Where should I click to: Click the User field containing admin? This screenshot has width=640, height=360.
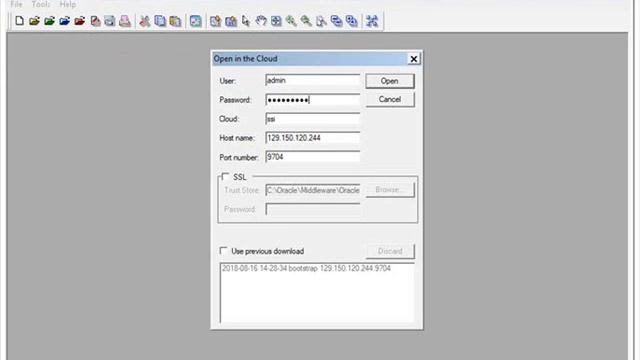(x=313, y=80)
